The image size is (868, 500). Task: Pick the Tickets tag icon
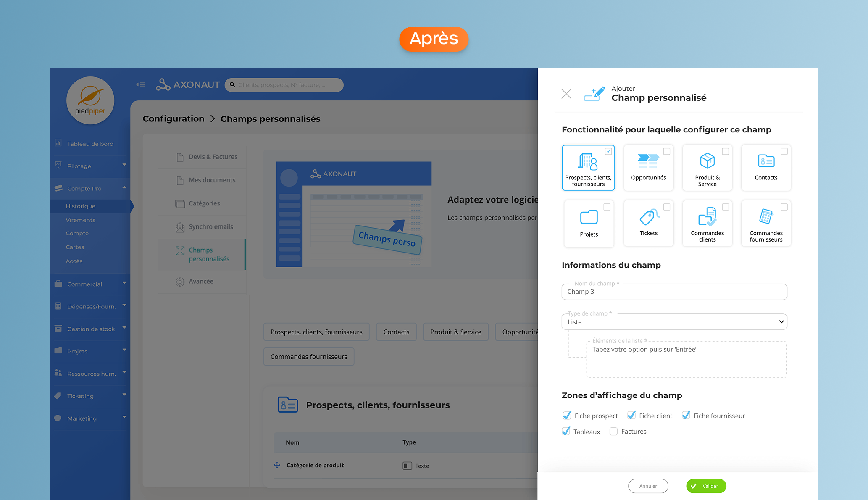[x=648, y=217]
